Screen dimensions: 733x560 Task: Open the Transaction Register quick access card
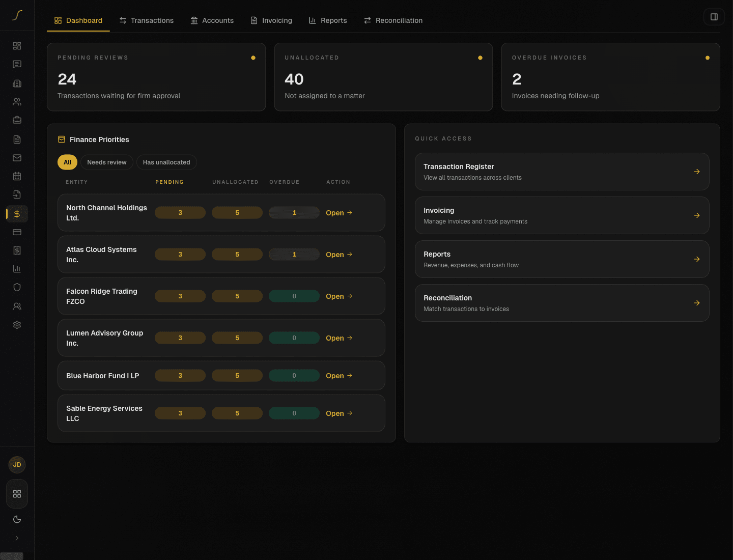pyautogui.click(x=562, y=172)
